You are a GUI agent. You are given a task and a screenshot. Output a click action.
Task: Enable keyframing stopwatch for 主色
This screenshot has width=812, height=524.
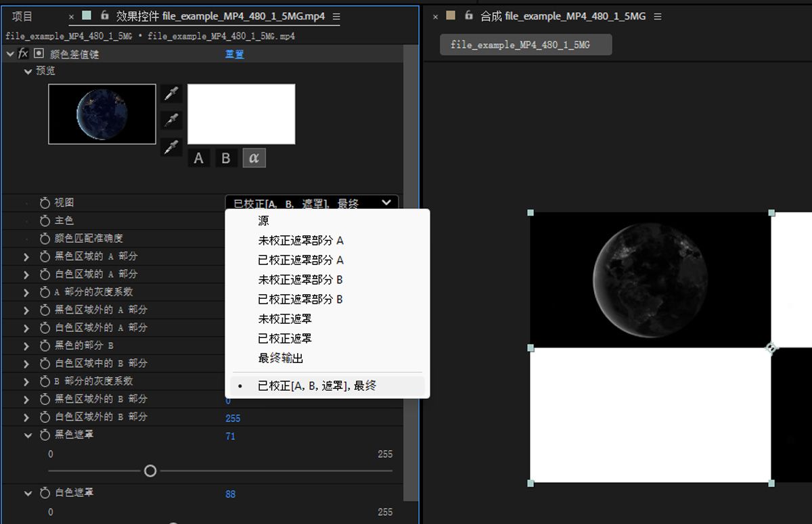(45, 220)
